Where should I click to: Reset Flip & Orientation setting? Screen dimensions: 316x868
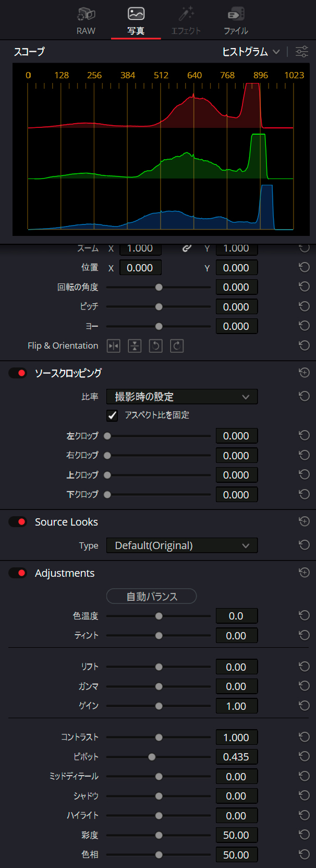pyautogui.click(x=304, y=346)
